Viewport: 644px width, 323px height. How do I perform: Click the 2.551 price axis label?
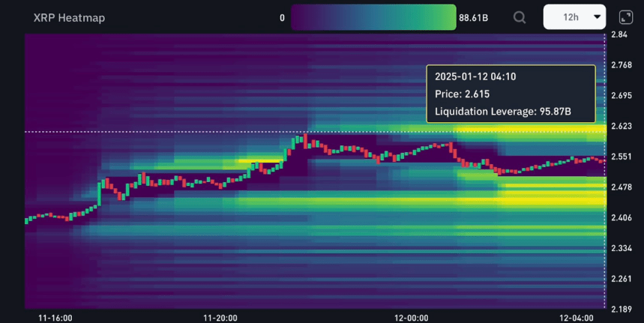621,157
